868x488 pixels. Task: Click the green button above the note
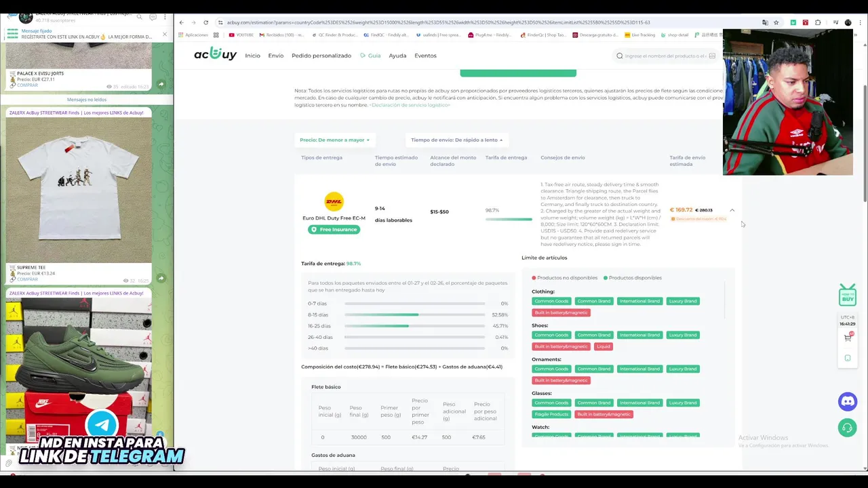click(518, 73)
